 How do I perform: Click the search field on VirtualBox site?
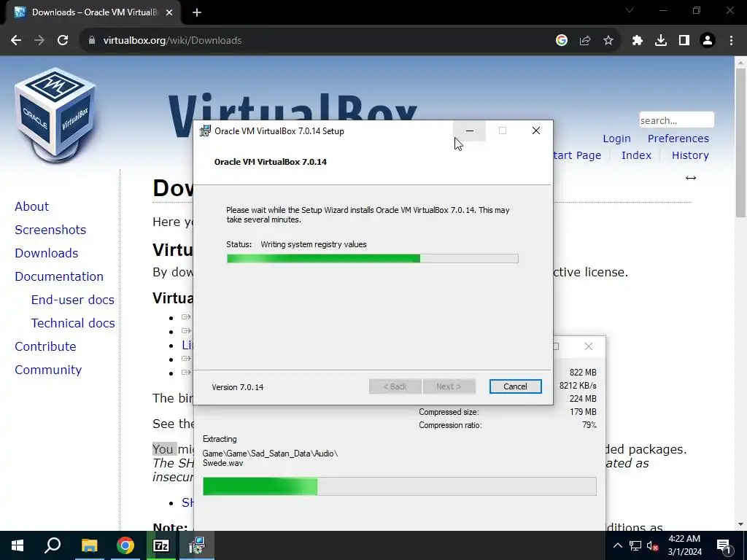tap(676, 120)
